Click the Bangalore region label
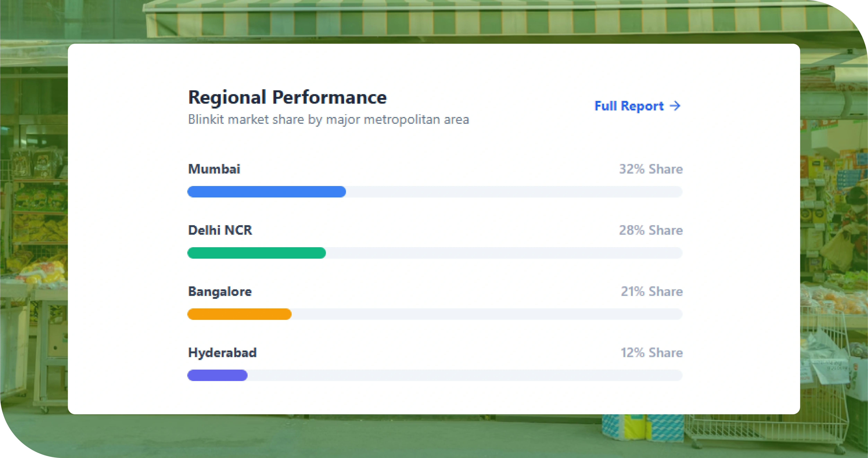The height and width of the screenshot is (458, 868). (220, 291)
